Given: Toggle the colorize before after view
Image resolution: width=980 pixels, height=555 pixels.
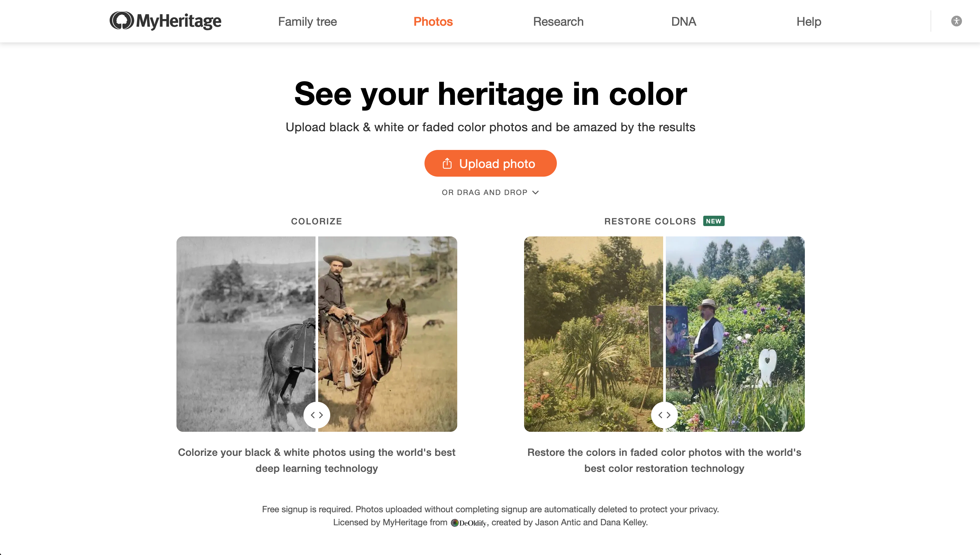Looking at the screenshot, I should (316, 415).
